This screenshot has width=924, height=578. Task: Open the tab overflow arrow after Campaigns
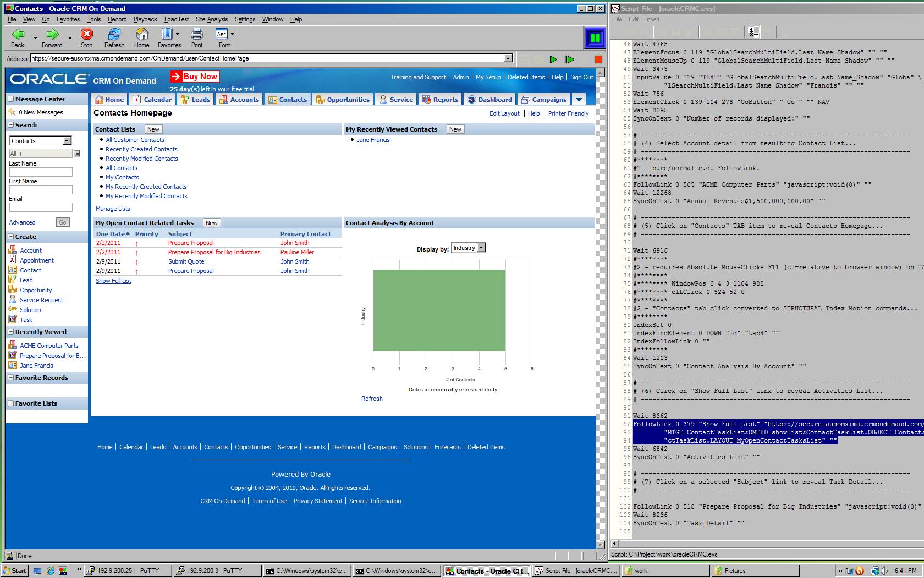pos(579,99)
